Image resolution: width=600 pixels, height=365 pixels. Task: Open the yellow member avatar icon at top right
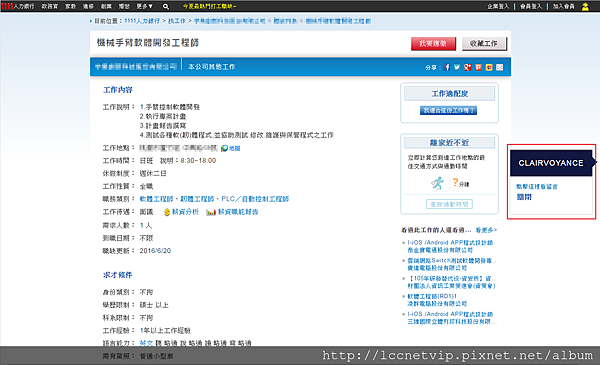(x=585, y=7)
